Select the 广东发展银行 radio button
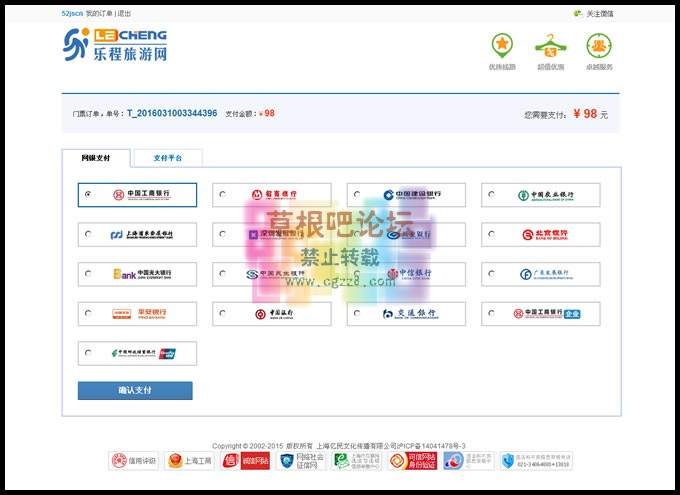This screenshot has width=680, height=495. [x=491, y=273]
